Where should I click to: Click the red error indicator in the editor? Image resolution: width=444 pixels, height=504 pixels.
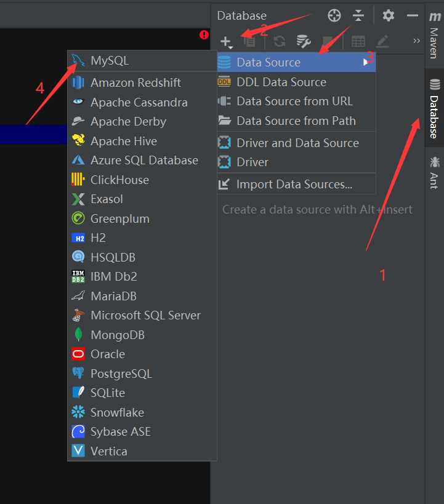coord(204,34)
